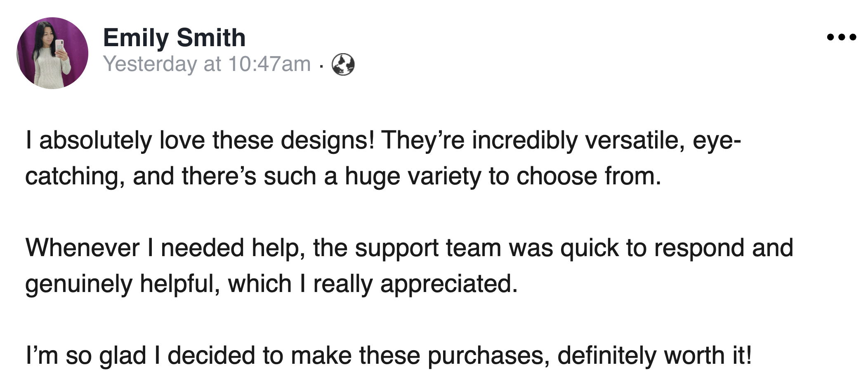The height and width of the screenshot is (391, 868).
Task: Click the word "Whenever" in second paragraph
Action: (x=83, y=248)
